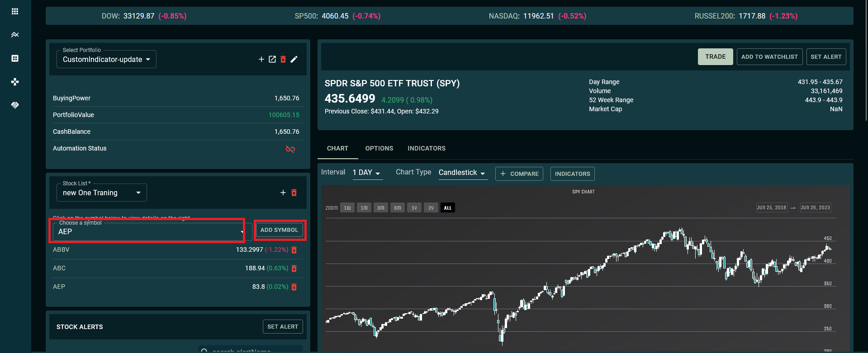Open the handshake sidebar icon
868x353 pixels.
click(x=15, y=105)
